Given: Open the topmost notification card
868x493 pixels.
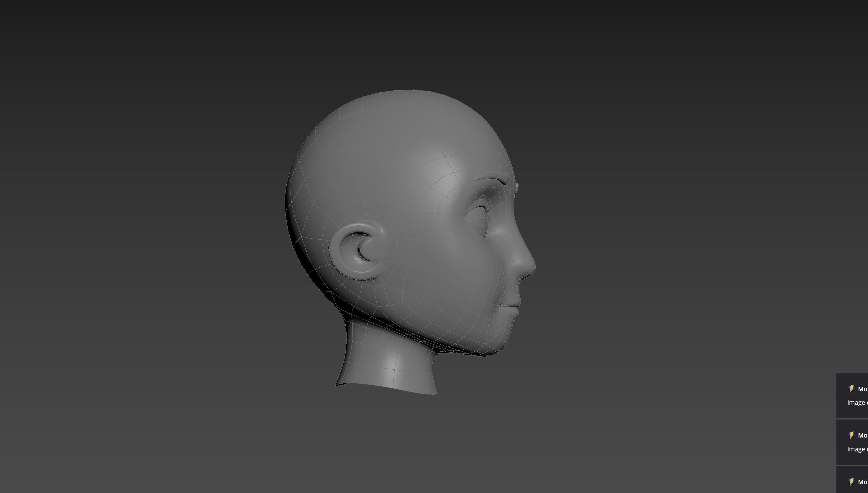Looking at the screenshot, I should (x=852, y=395).
